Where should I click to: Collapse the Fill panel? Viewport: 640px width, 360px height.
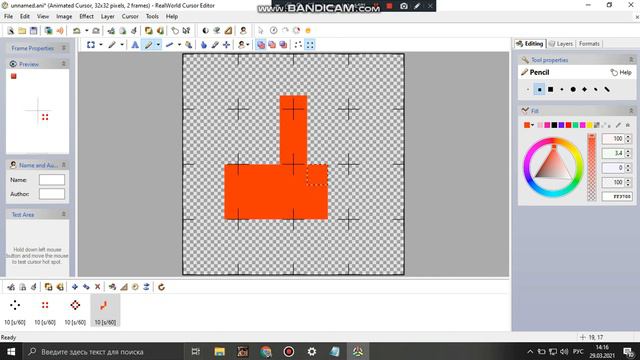[x=631, y=111]
